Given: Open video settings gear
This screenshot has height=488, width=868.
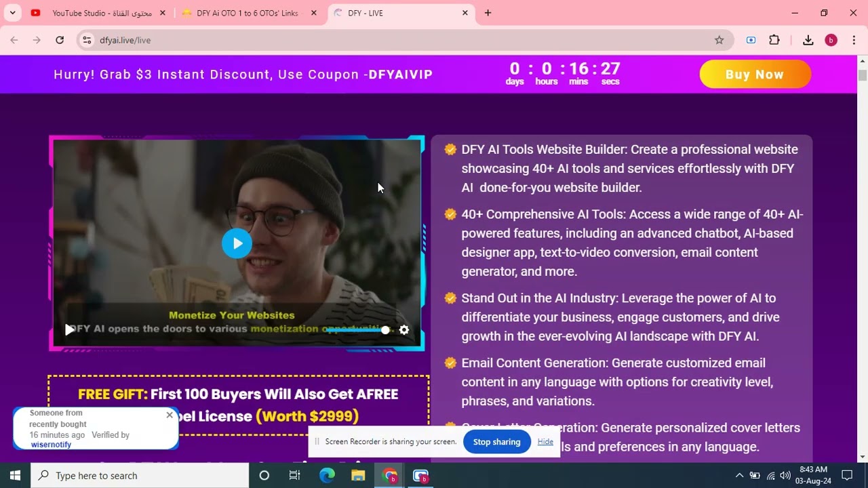Looking at the screenshot, I should [x=404, y=330].
